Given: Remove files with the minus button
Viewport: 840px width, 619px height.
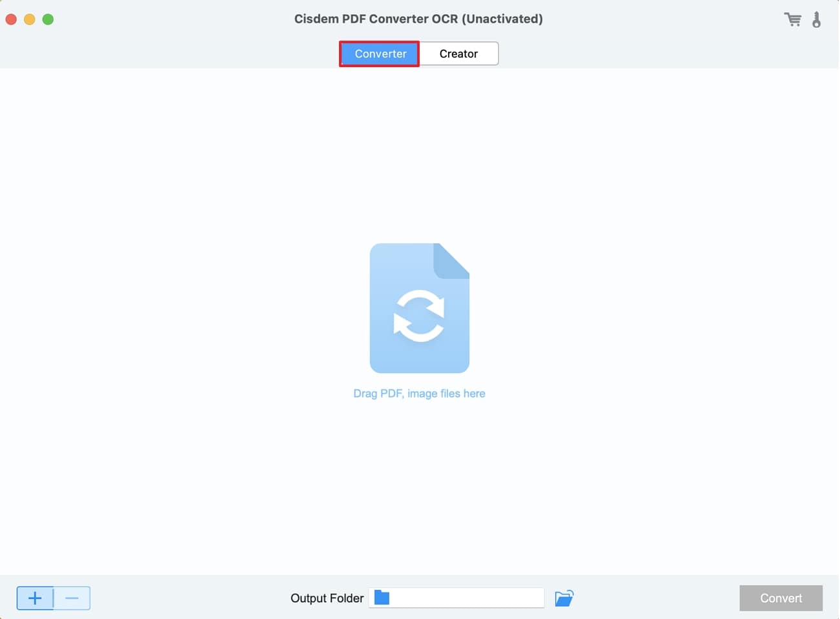Looking at the screenshot, I should 72,598.
